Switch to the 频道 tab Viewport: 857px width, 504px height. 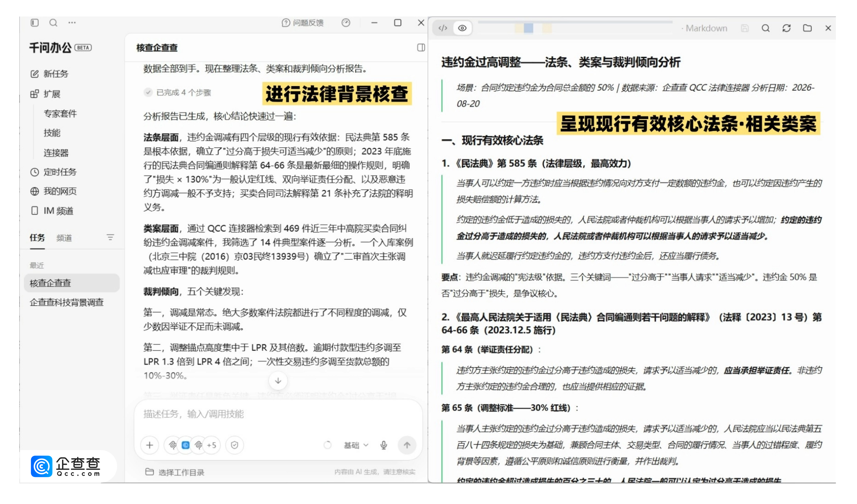tap(64, 238)
